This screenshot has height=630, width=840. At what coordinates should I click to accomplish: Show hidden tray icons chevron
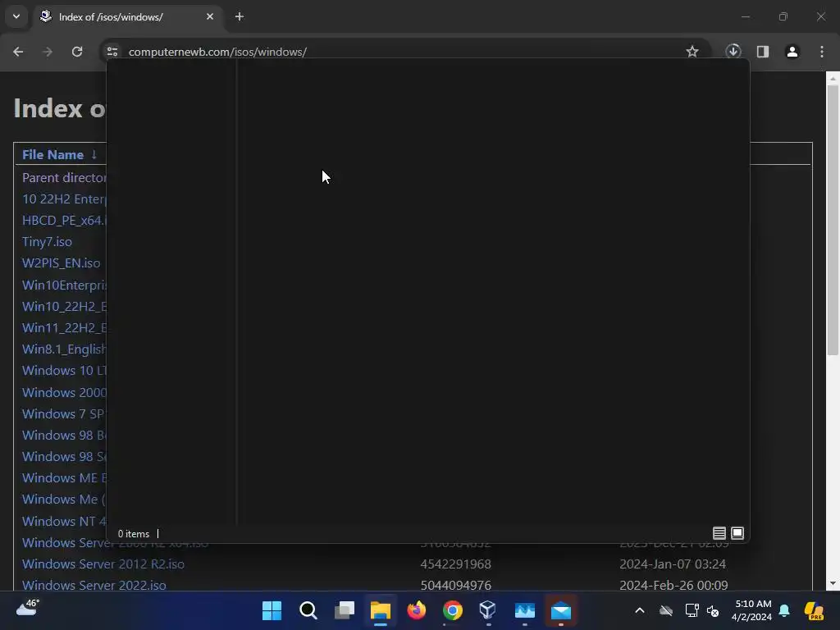click(640, 610)
